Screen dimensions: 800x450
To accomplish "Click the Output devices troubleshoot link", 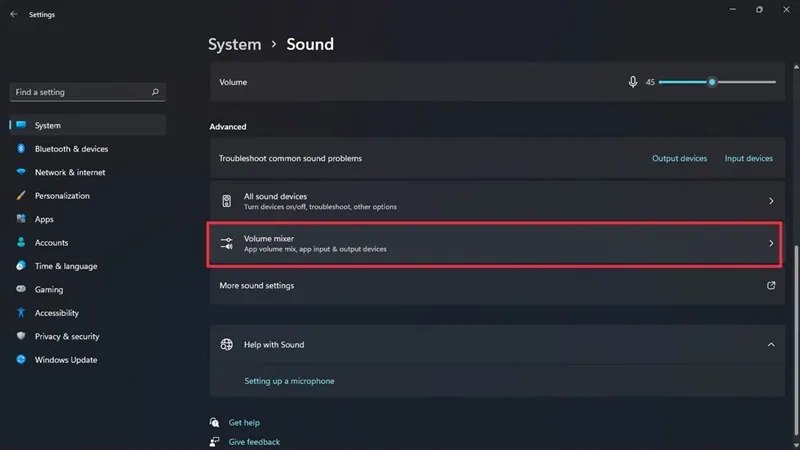I will pos(679,158).
